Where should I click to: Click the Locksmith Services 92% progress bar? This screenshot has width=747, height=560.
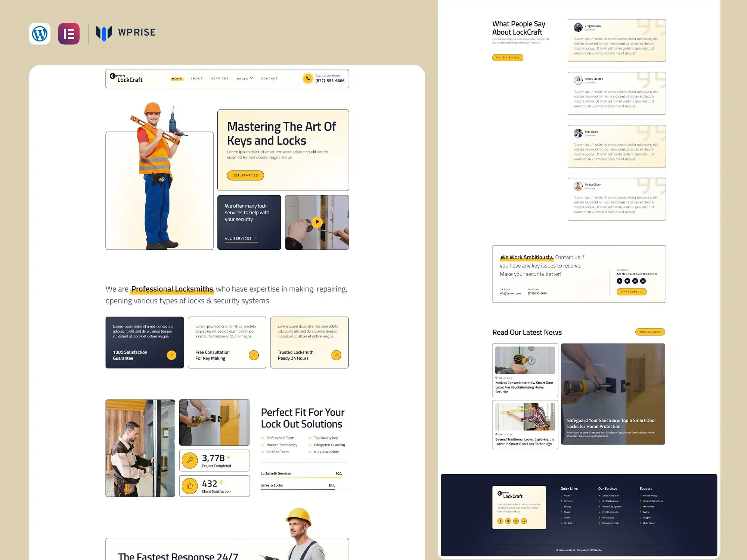pyautogui.click(x=303, y=477)
